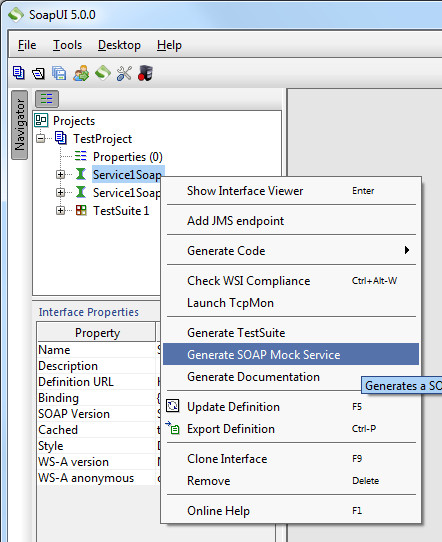Open the Community Forum toolbar icon
The height and width of the screenshot is (542, 442).
[x=81, y=73]
